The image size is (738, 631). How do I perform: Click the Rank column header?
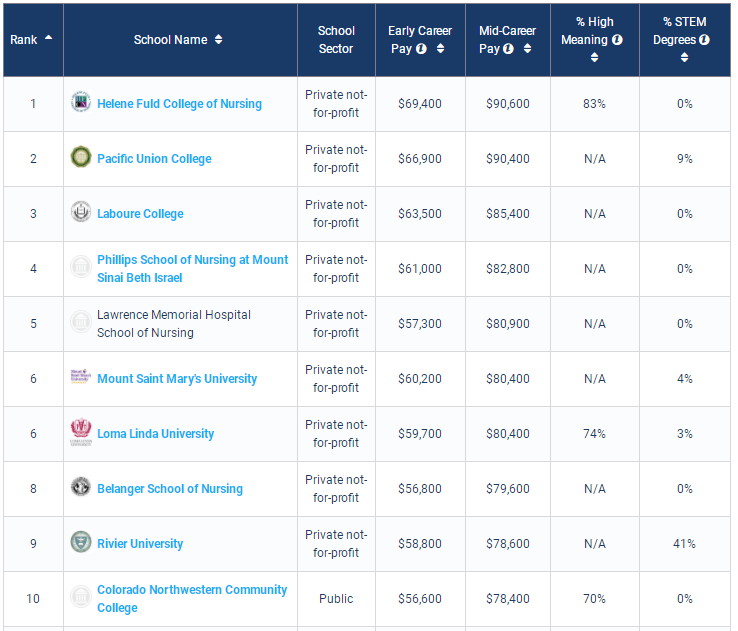[x=33, y=40]
